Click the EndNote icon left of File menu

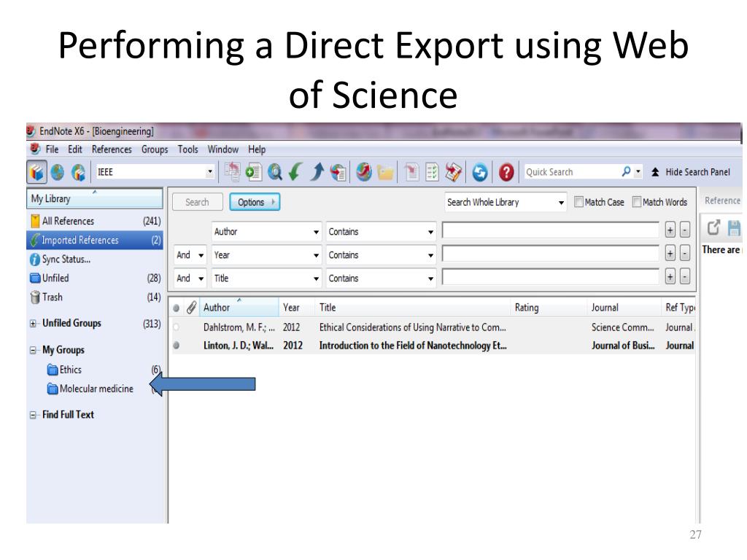point(35,149)
